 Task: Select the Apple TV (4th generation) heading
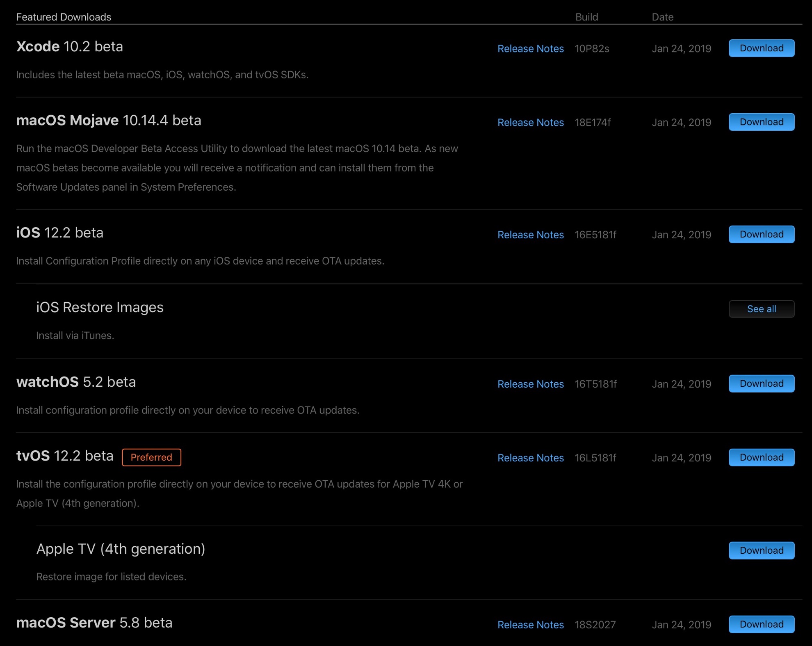point(121,549)
